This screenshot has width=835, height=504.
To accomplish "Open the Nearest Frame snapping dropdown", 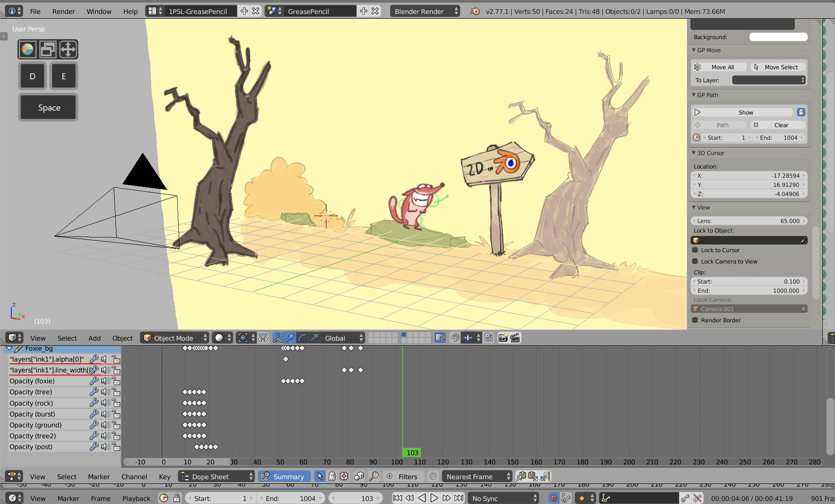I will coord(477,477).
